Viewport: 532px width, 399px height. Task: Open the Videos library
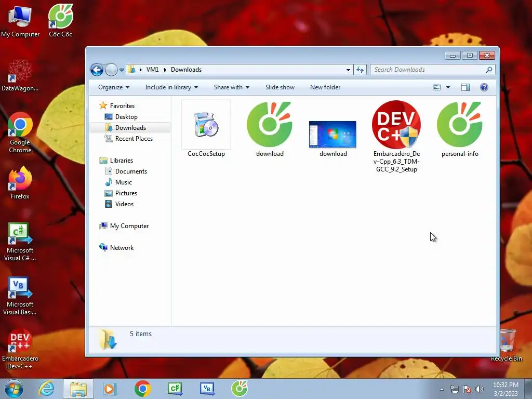pyautogui.click(x=119, y=204)
